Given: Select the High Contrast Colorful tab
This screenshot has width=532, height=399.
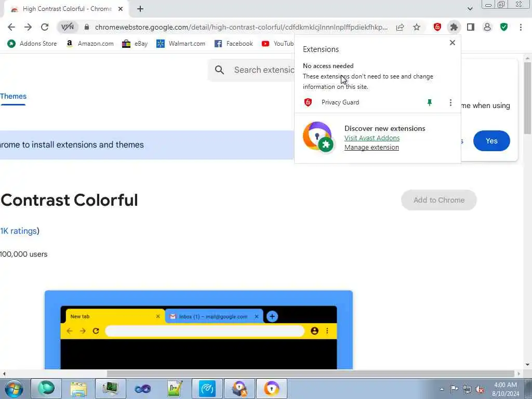Looking at the screenshot, I should pyautogui.click(x=66, y=9).
